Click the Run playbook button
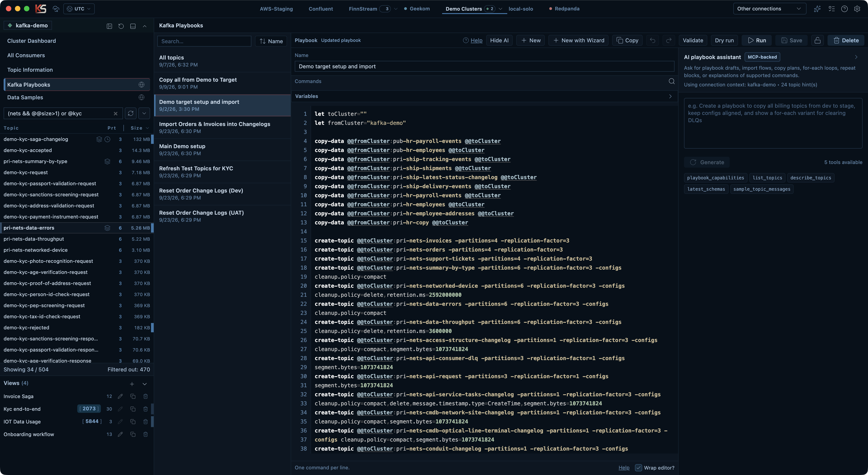The image size is (868, 475). 757,40
